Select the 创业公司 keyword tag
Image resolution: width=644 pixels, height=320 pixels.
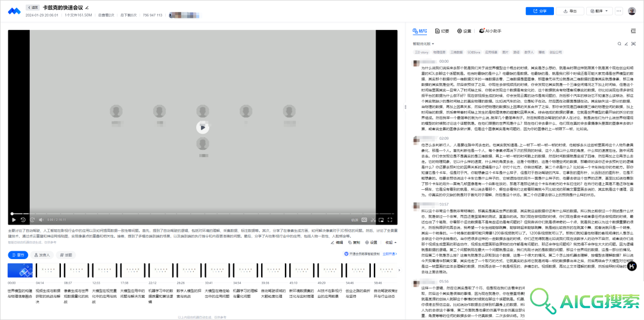pyautogui.click(x=556, y=52)
